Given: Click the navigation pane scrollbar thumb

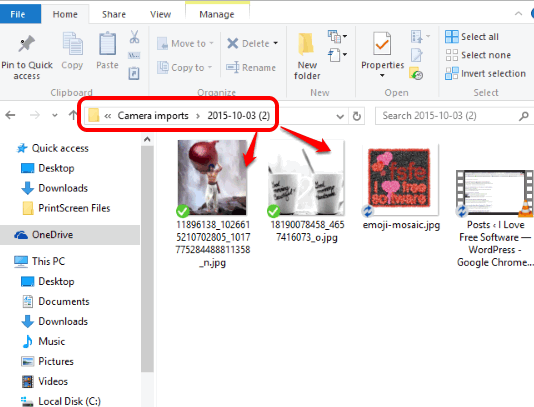Looking at the screenshot, I should 147,259.
